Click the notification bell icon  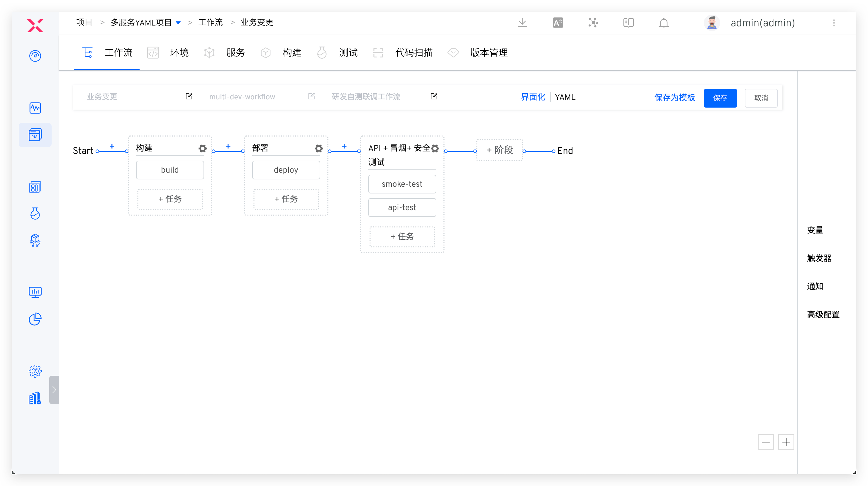[664, 23]
